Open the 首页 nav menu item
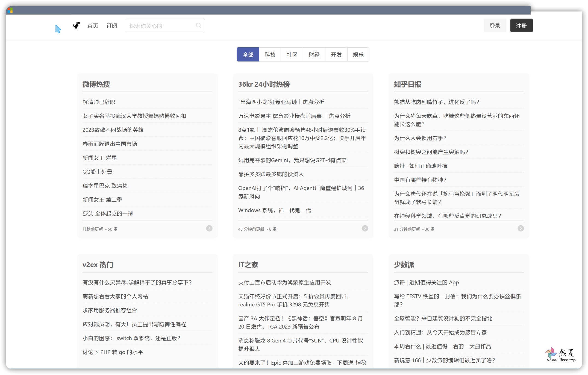This screenshot has width=588, height=375. pyautogui.click(x=93, y=26)
